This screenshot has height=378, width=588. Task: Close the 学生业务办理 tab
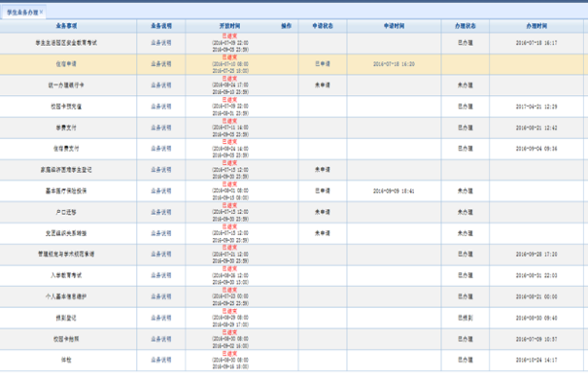pos(41,12)
